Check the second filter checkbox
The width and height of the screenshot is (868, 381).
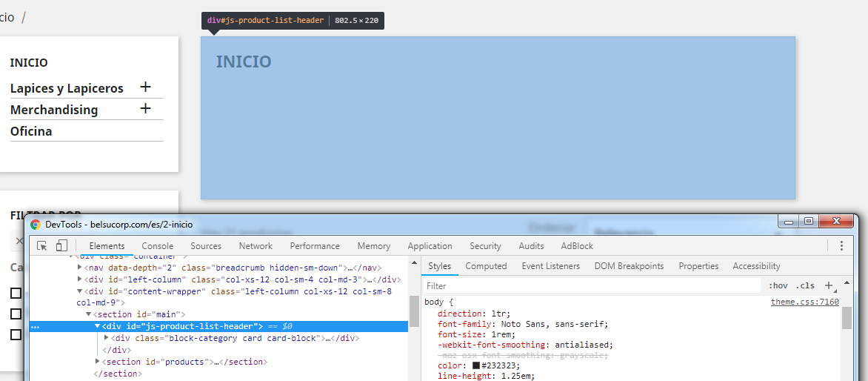[16, 314]
